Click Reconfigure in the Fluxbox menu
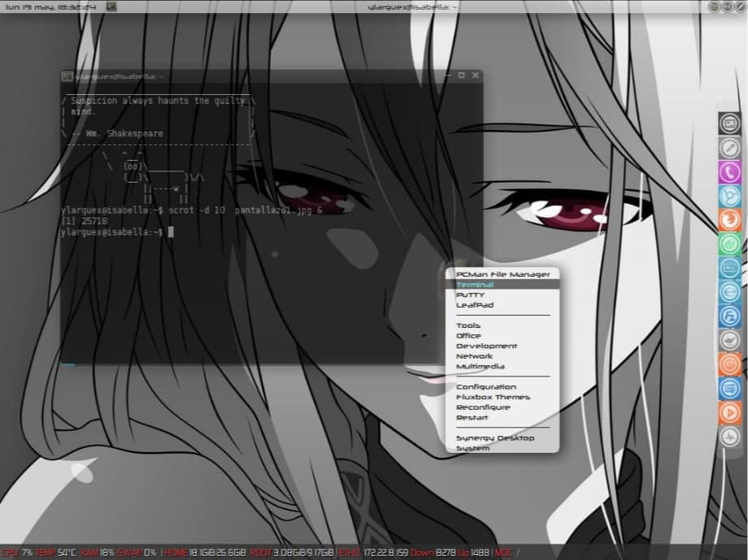748x560 pixels. point(482,407)
